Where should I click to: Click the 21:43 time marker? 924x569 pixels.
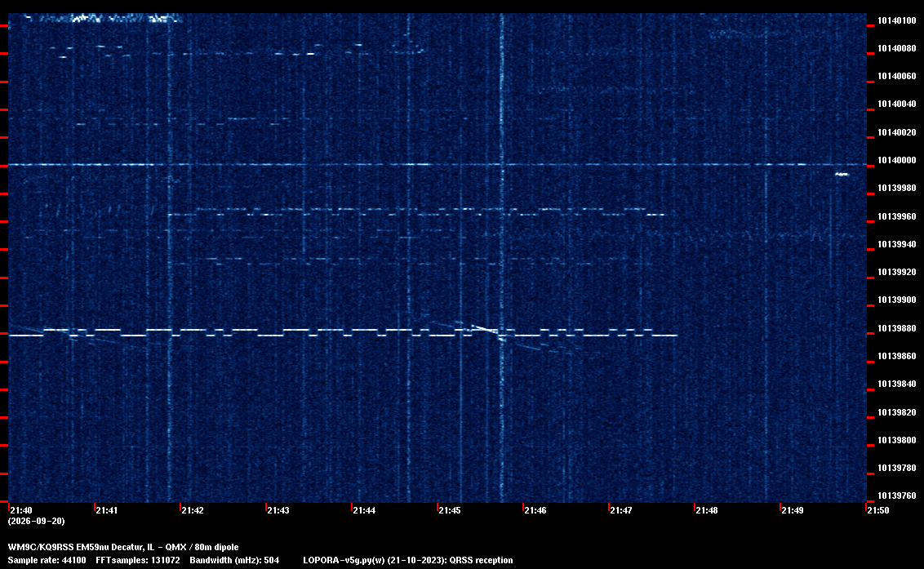[x=278, y=510]
